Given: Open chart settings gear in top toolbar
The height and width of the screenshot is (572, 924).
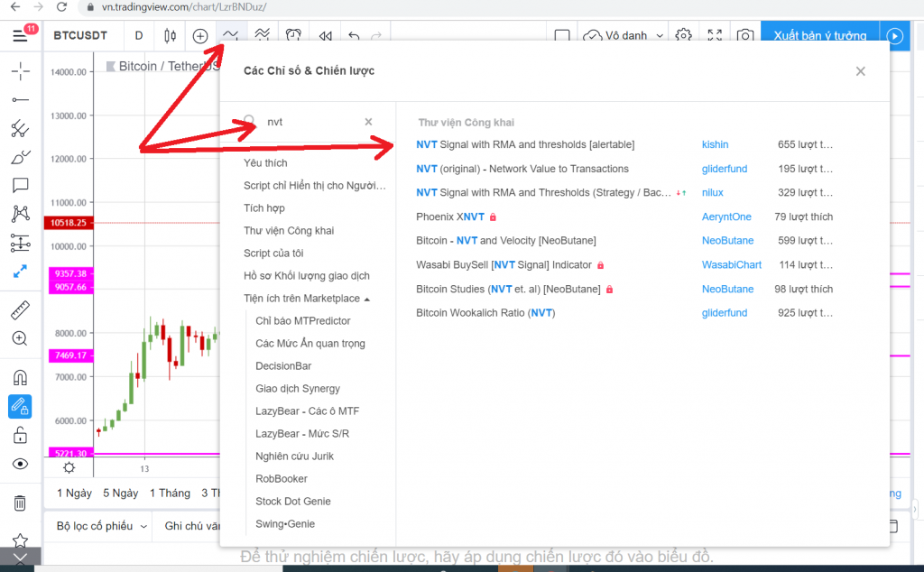Looking at the screenshot, I should tap(684, 35).
